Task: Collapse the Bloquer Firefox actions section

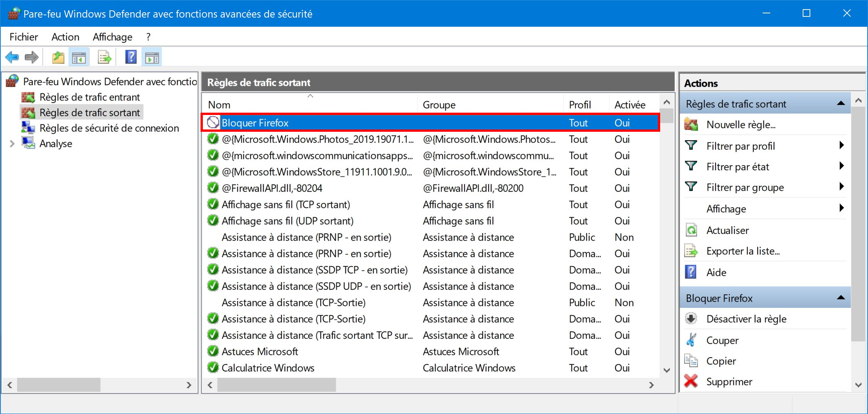Action: (x=841, y=298)
